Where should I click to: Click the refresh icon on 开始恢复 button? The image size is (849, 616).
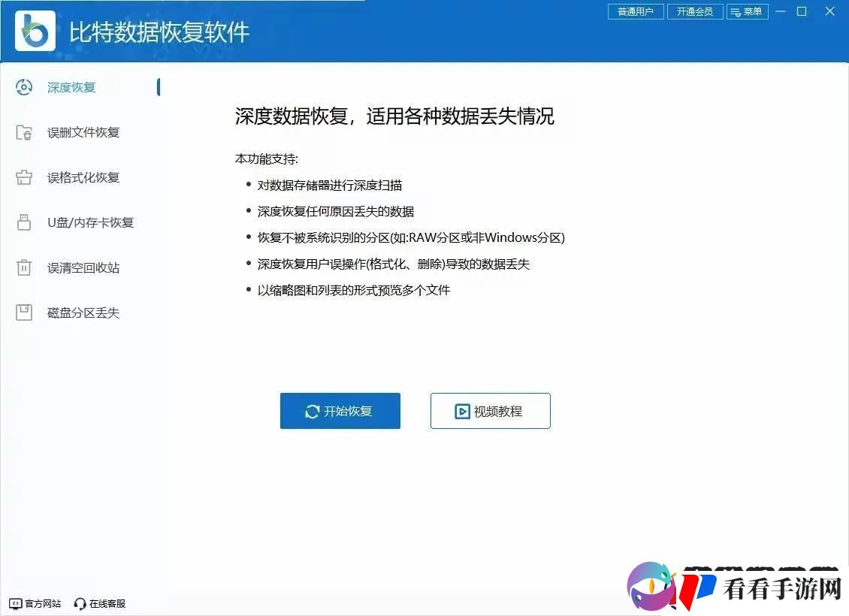313,412
